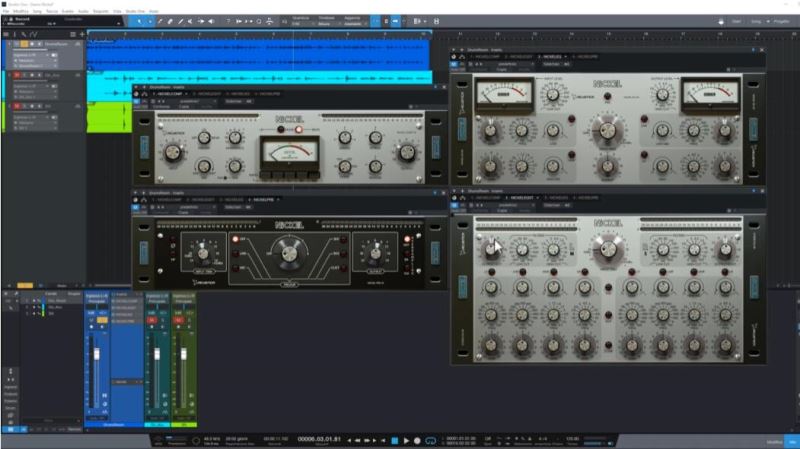Toggle the left red button on NICKEL preamp
This screenshot has width=800, height=449.
[x=235, y=239]
